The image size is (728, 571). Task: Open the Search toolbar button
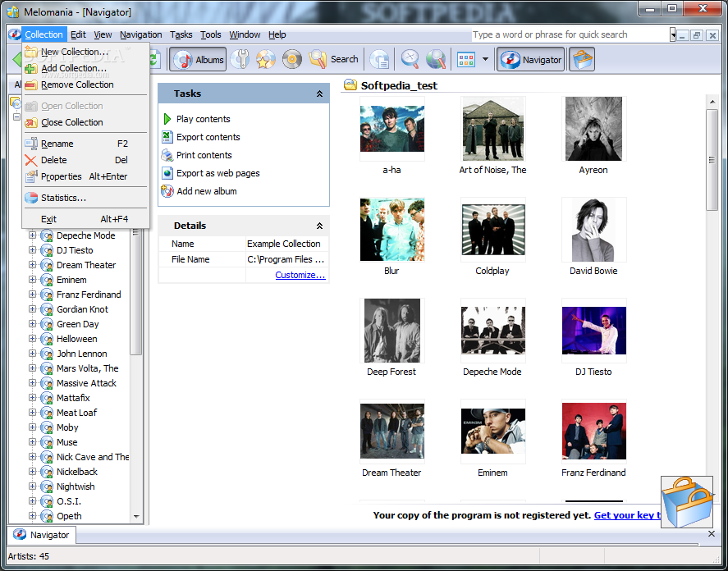333,59
